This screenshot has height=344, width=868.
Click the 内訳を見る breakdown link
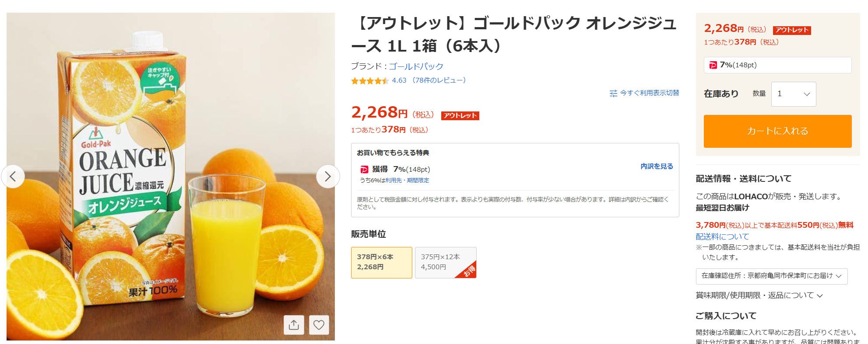[657, 167]
